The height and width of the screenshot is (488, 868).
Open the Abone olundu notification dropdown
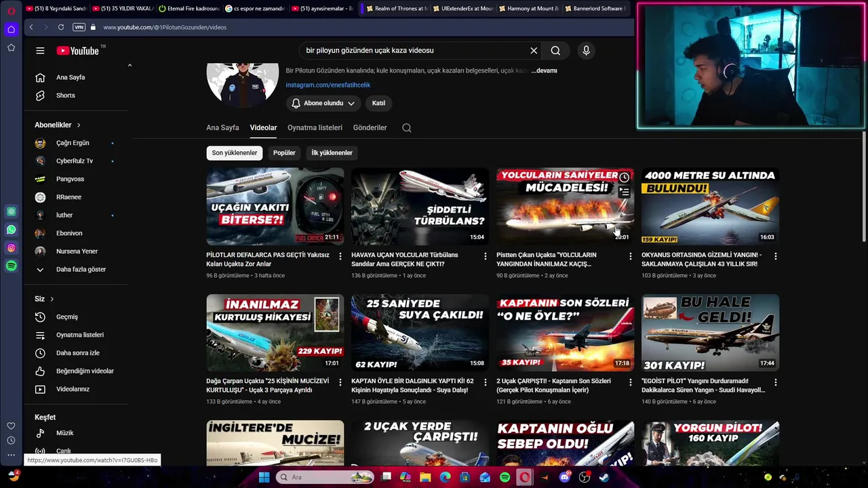(x=323, y=103)
